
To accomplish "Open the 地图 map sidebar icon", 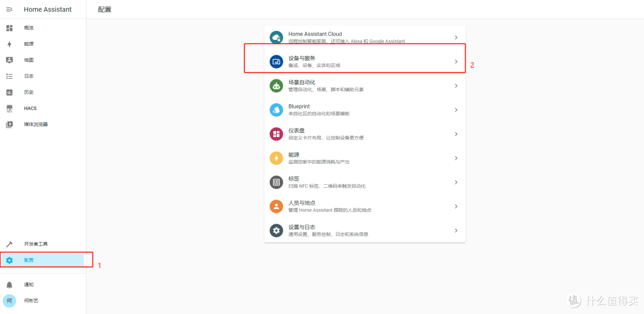I will click(10, 60).
